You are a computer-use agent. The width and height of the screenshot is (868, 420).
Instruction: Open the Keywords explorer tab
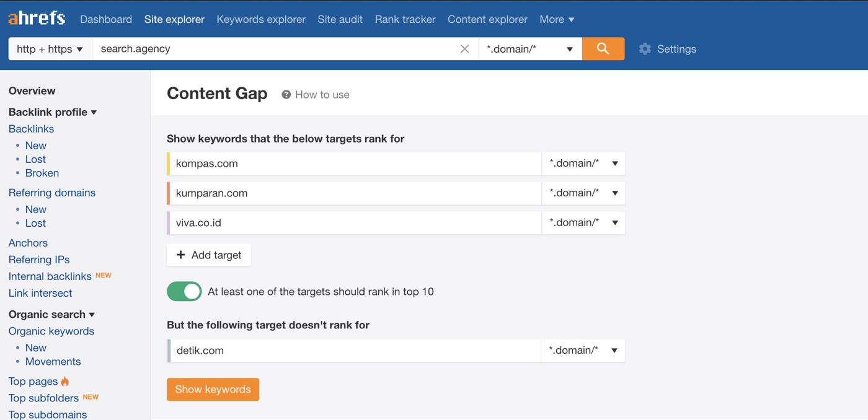coord(261,19)
